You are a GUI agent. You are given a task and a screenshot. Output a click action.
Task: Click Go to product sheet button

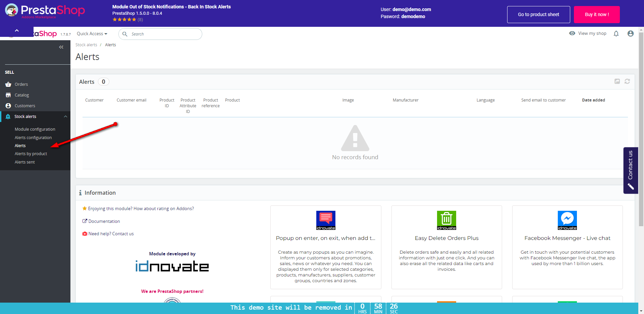[539, 14]
